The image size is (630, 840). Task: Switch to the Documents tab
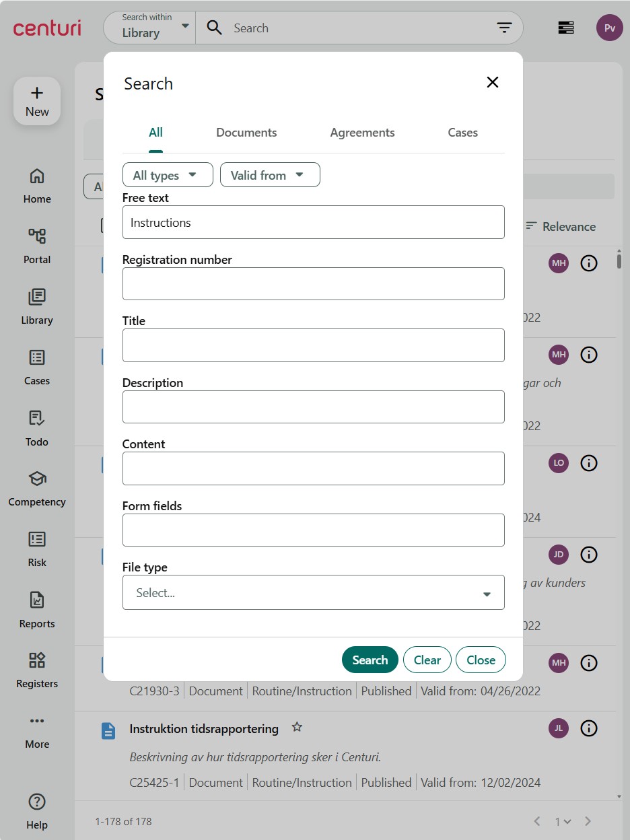point(246,133)
